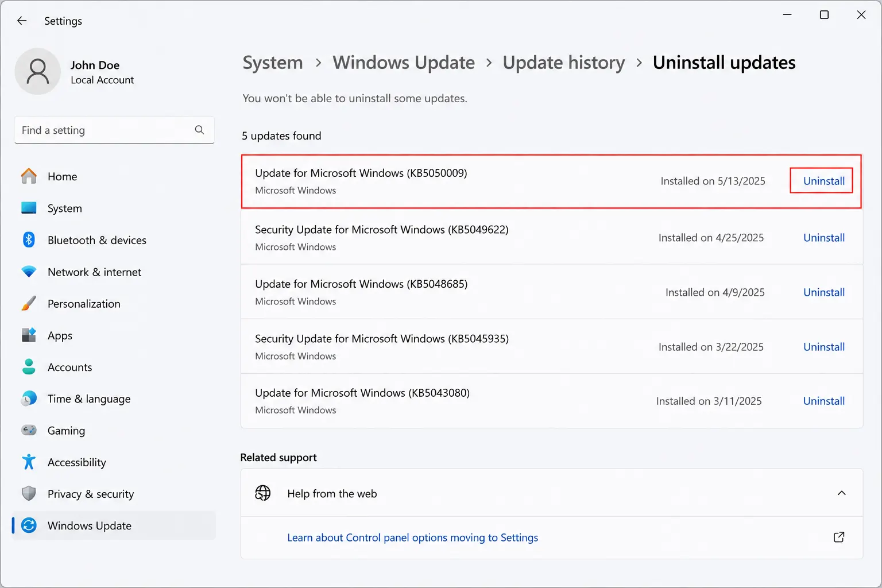This screenshot has height=588, width=882.
Task: Select the Gaming sidebar label
Action: 66,431
